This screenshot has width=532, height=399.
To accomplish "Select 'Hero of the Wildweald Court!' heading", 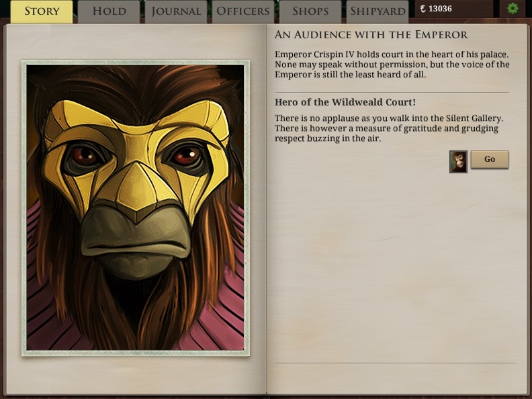I will (345, 102).
